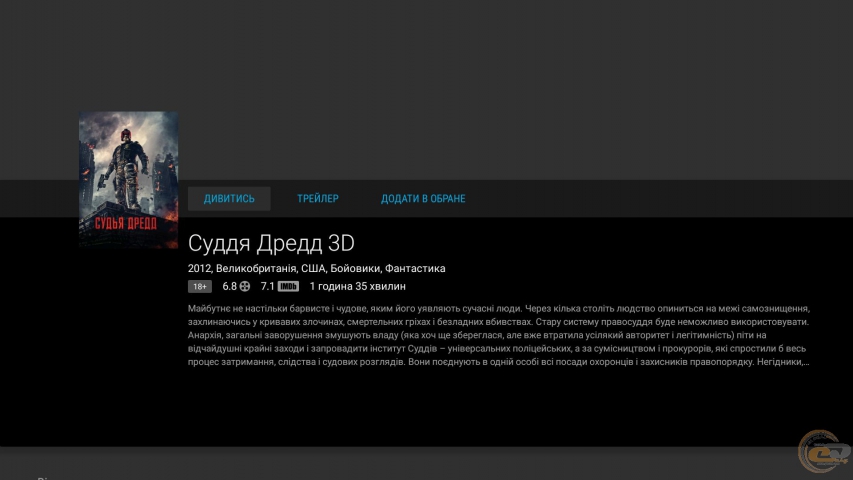Select the year 2012 in metadata
The image size is (853, 480).
[199, 268]
